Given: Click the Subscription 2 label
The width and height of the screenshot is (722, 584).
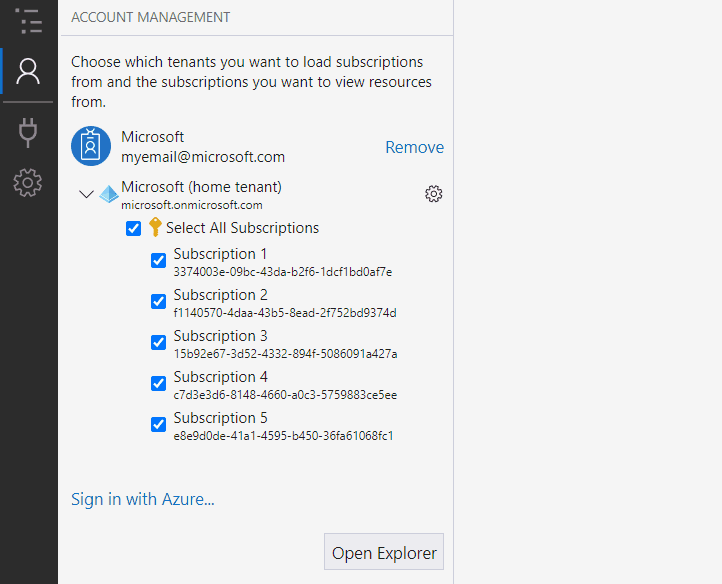Looking at the screenshot, I should pyautogui.click(x=221, y=295).
